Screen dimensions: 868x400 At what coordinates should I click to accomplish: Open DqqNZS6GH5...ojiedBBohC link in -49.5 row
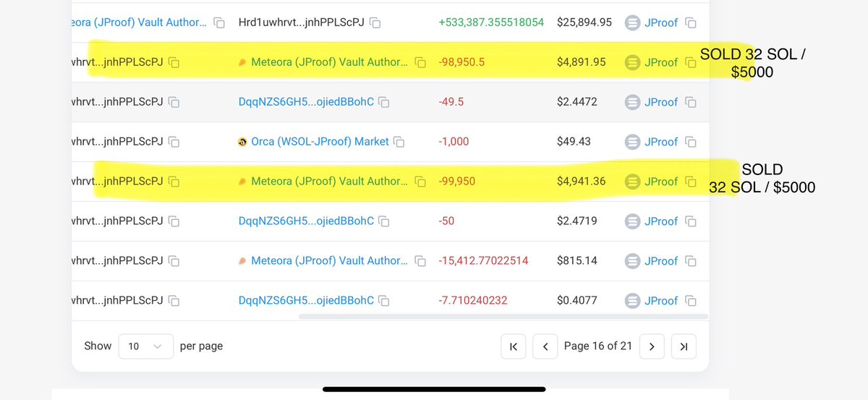306,103
